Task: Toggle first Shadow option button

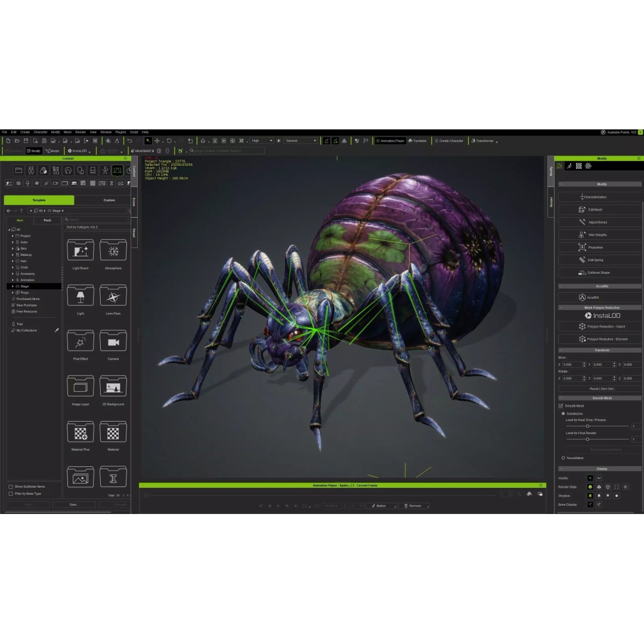Action: [x=590, y=496]
